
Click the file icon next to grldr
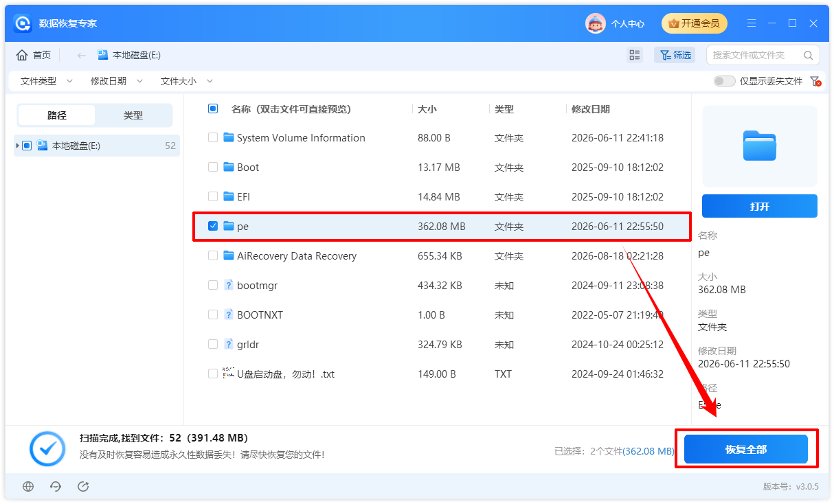tap(229, 344)
